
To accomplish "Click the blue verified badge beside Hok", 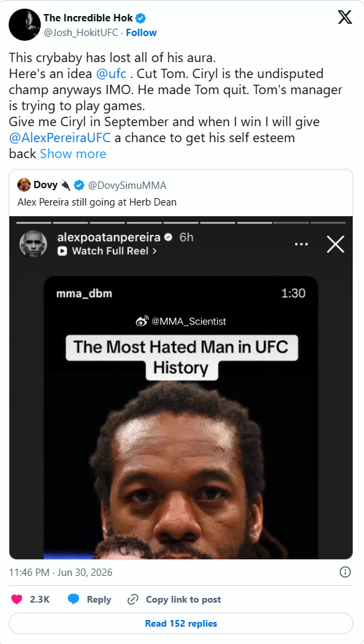I will 142,18.
